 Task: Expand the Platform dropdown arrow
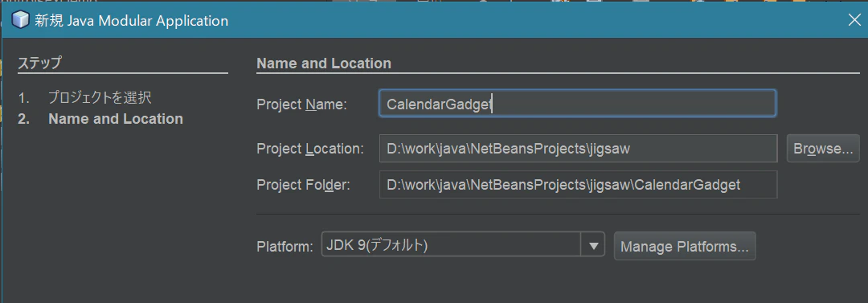593,246
